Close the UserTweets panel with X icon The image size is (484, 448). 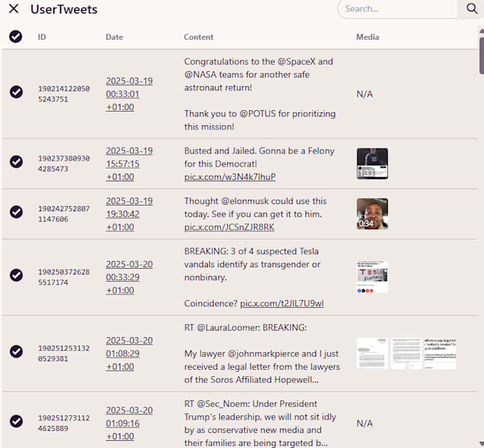pos(14,9)
